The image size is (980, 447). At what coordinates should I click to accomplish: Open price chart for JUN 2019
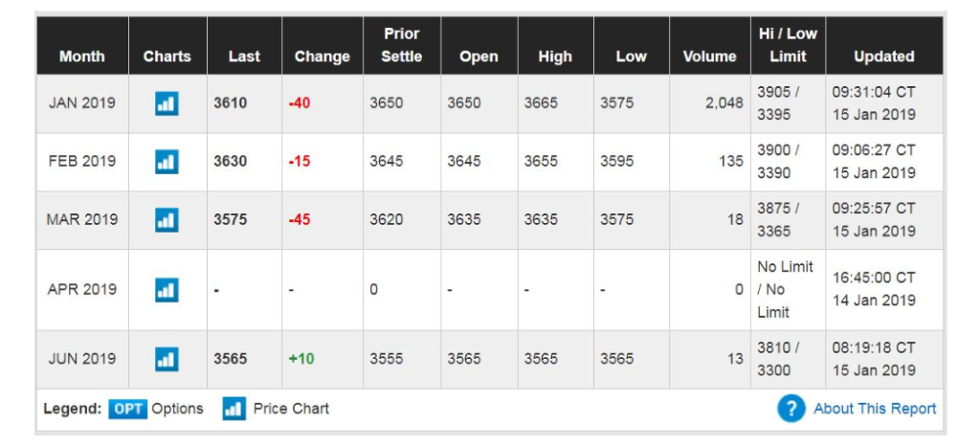tap(167, 359)
